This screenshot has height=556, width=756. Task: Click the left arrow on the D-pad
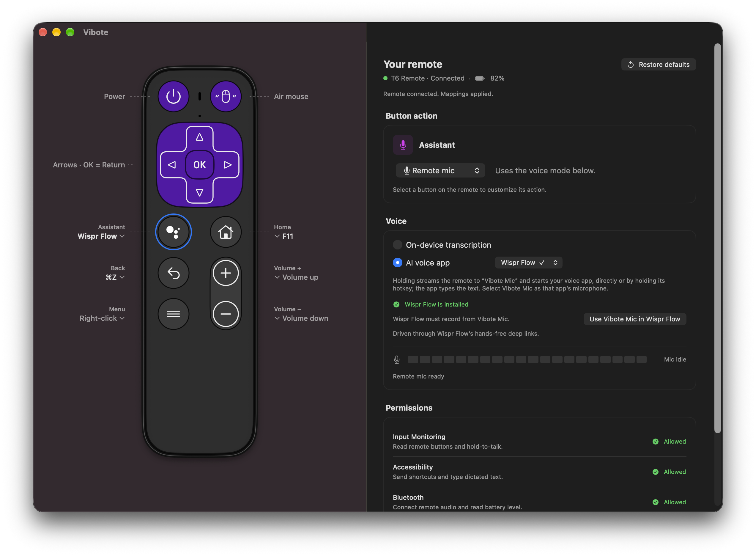coord(172,165)
